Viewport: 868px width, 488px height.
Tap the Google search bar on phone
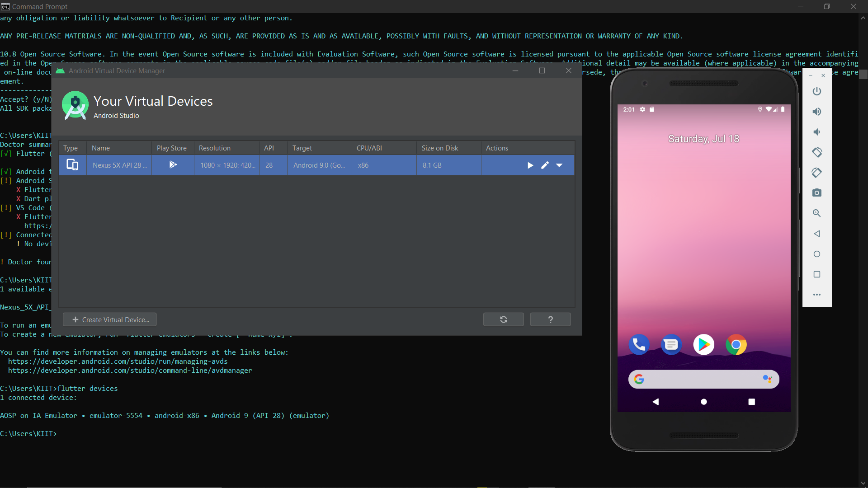pos(703,379)
